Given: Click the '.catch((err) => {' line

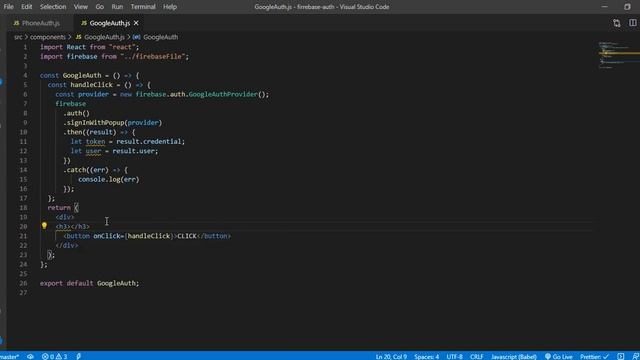Looking at the screenshot, I should click(96, 170).
